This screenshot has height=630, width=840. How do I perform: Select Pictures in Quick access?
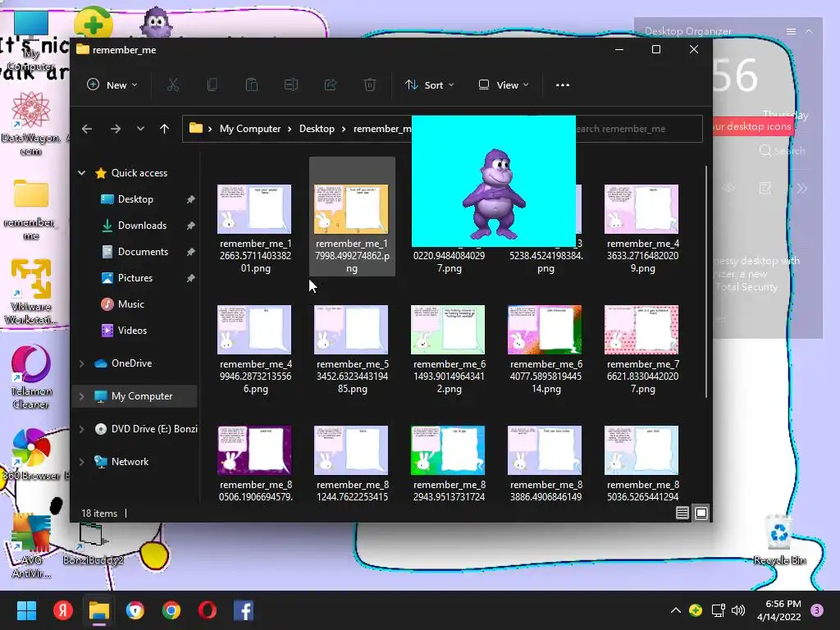(135, 277)
